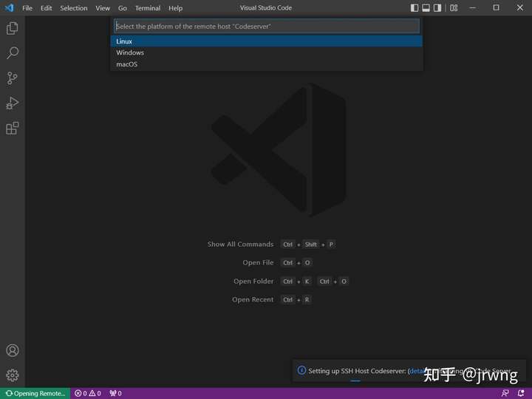Select macOS as remote host platform
Viewport: 532px width, 399px height.
(x=266, y=64)
